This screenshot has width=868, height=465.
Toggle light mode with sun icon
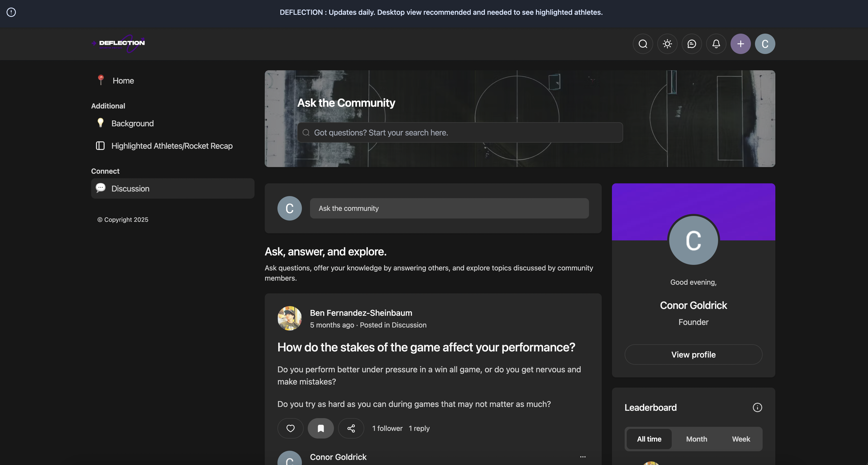667,44
